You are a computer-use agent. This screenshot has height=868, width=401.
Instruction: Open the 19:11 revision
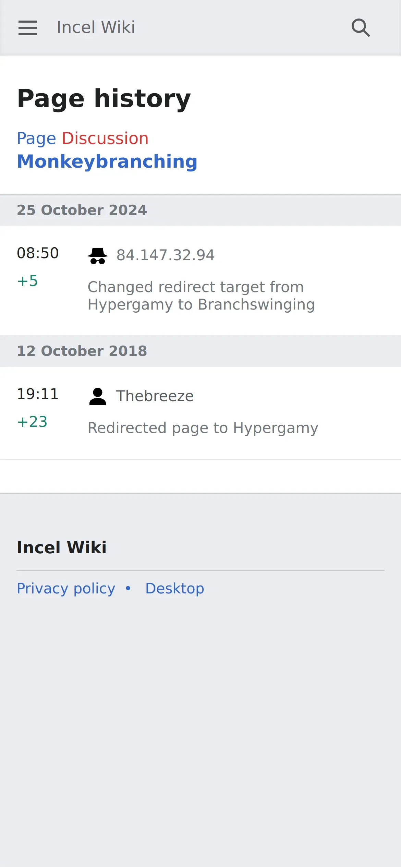[x=38, y=394]
